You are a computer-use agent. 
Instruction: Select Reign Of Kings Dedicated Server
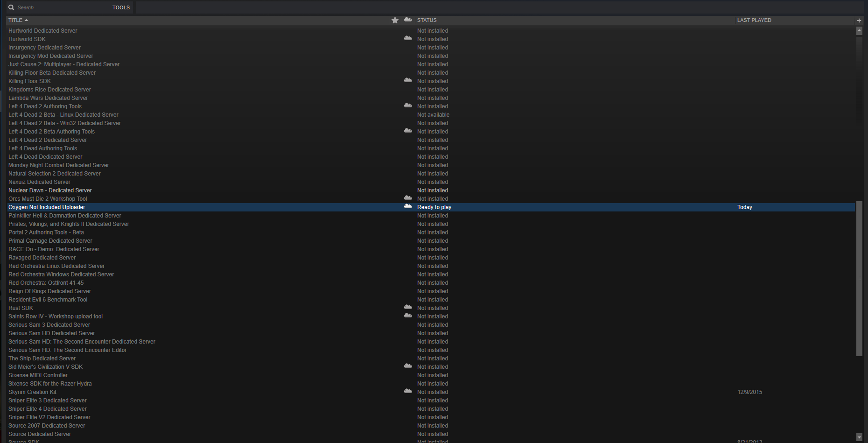[x=49, y=291]
